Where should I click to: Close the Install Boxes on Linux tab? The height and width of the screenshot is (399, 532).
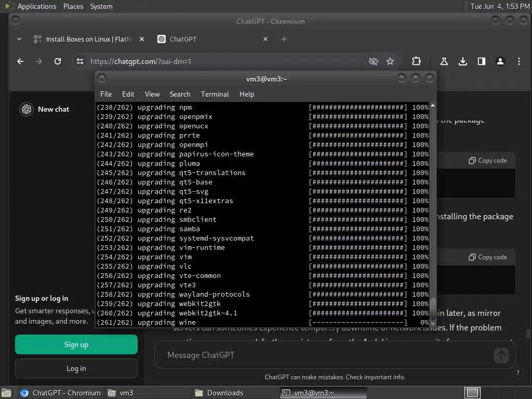[x=142, y=39]
